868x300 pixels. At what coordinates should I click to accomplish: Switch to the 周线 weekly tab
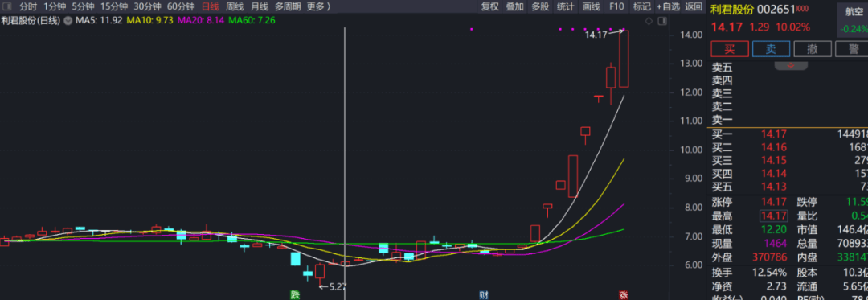(x=235, y=7)
